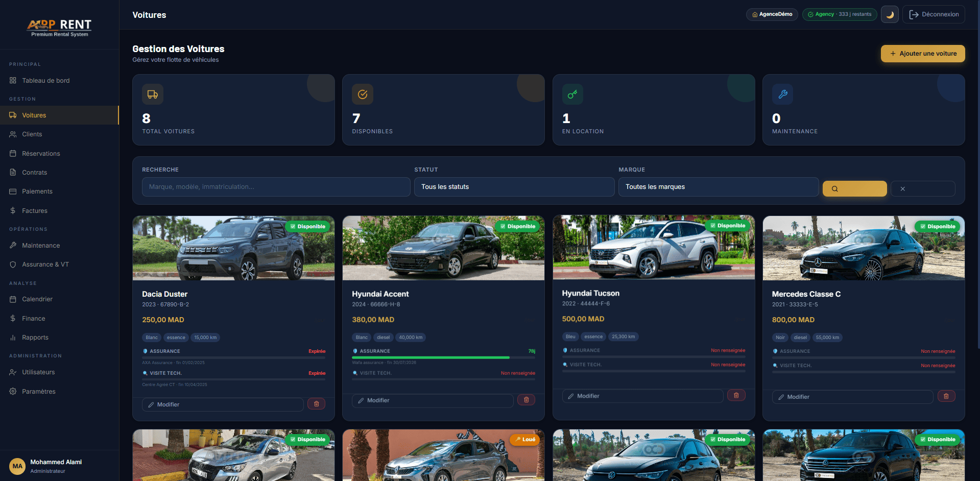Click the Factures dollar icon

(x=13, y=211)
